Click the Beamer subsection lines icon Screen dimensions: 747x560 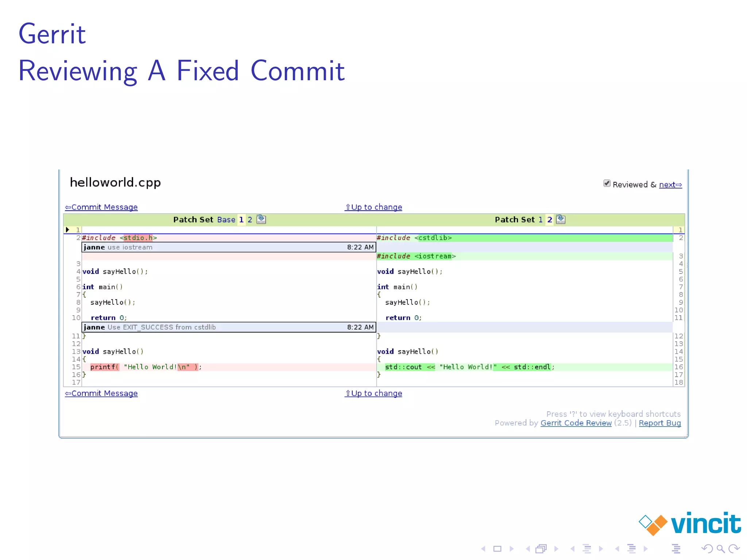click(x=587, y=549)
